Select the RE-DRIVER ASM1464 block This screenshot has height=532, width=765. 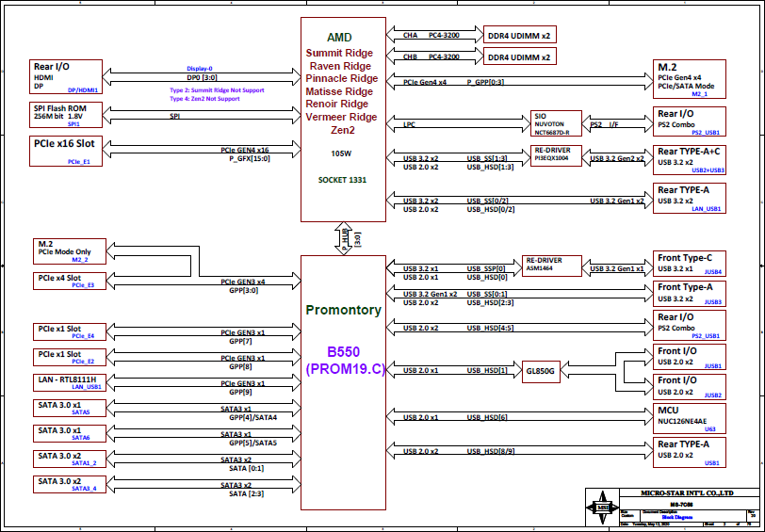(x=552, y=266)
